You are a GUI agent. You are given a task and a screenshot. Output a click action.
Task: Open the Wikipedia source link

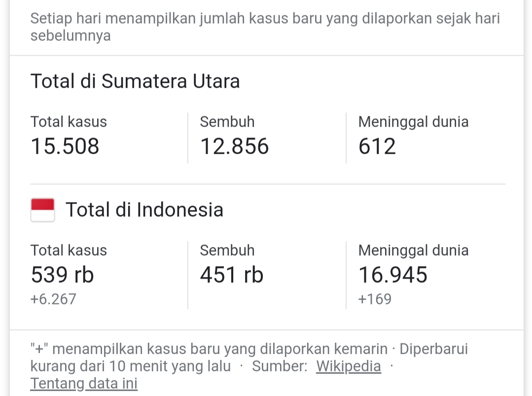click(x=348, y=366)
